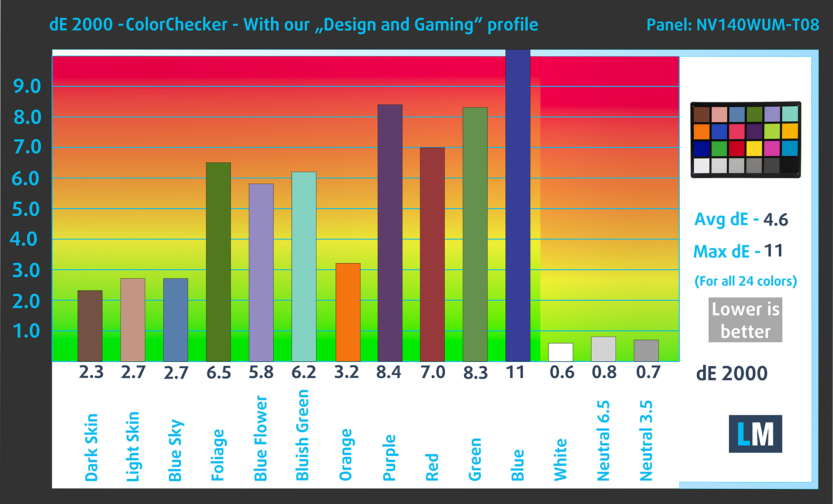Screen dimensions: 833x504
Task: Click the Lower is better label
Action: coord(745,320)
